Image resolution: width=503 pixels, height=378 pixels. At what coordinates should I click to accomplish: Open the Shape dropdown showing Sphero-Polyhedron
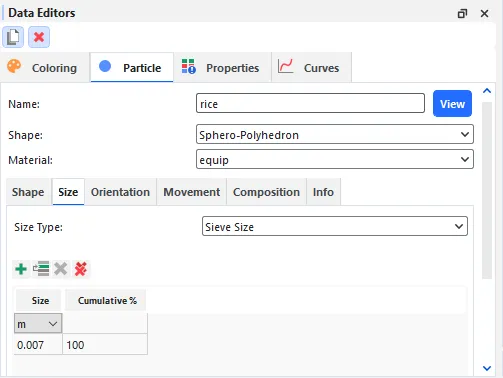tap(335, 134)
